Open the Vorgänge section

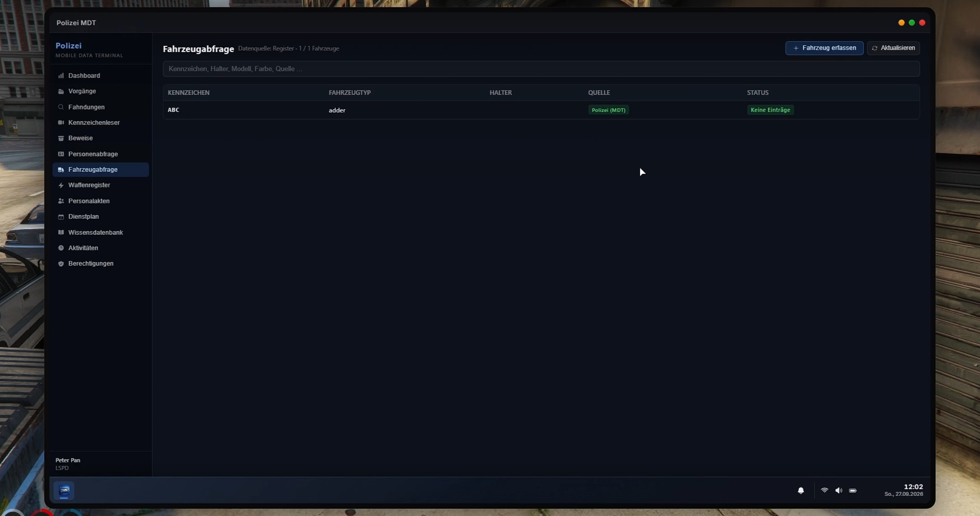101,91
